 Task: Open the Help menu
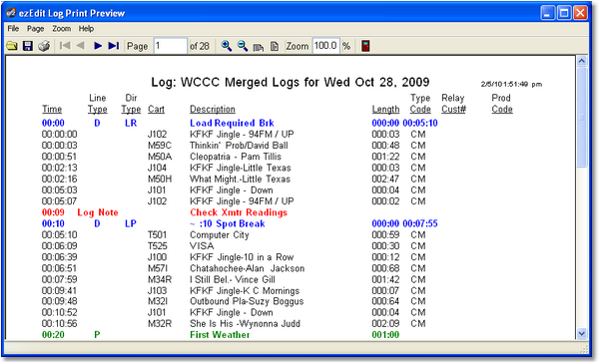point(86,29)
